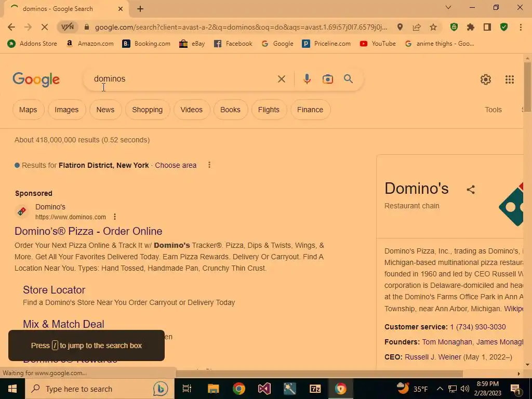Close the dominos Google Search tab

pyautogui.click(x=121, y=9)
